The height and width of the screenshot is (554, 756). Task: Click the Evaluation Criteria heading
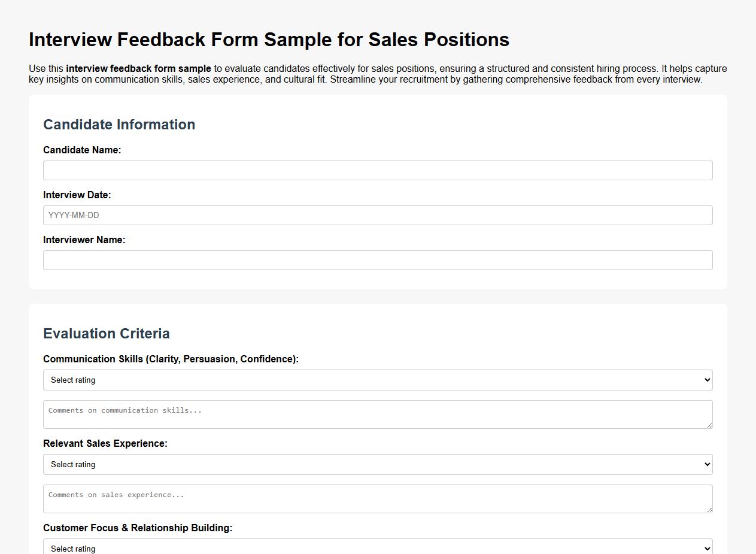106,334
